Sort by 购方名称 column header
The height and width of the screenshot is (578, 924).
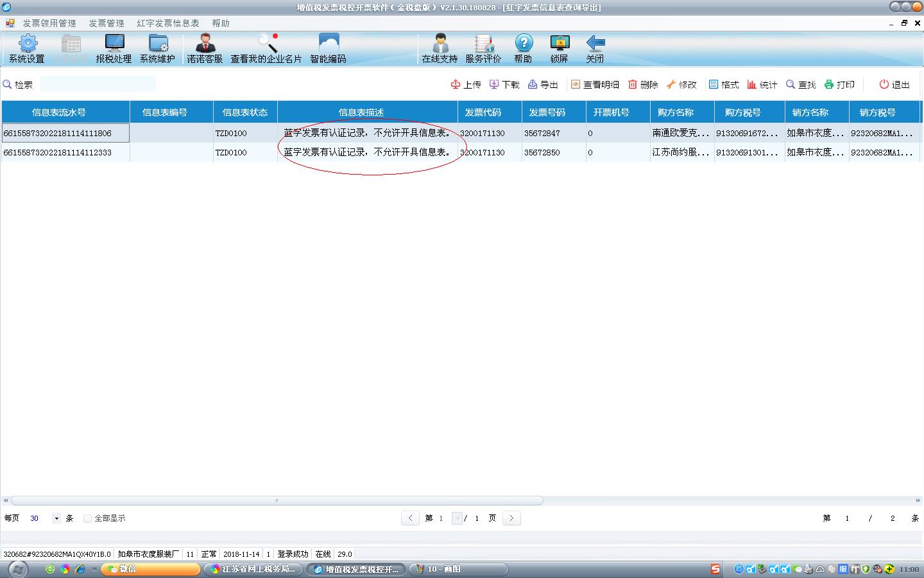tap(682, 112)
